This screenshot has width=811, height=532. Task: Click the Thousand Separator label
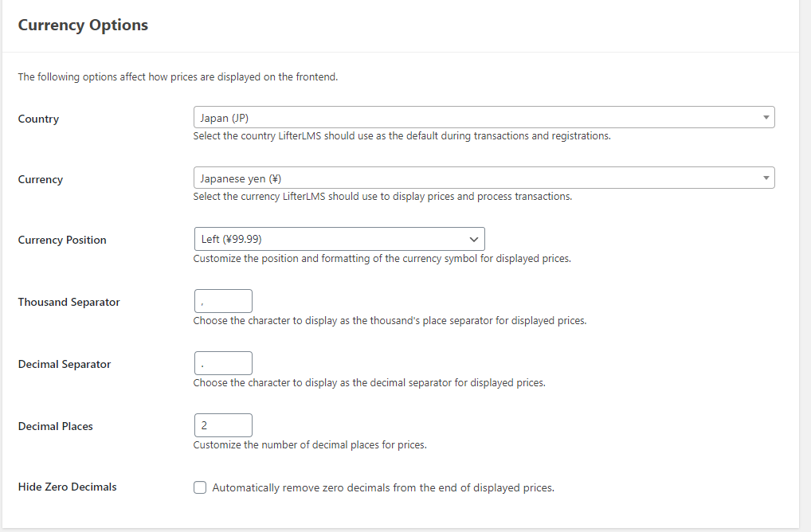point(69,302)
